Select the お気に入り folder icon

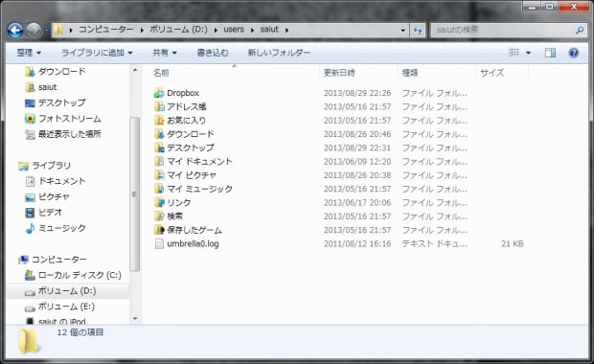coord(159,120)
